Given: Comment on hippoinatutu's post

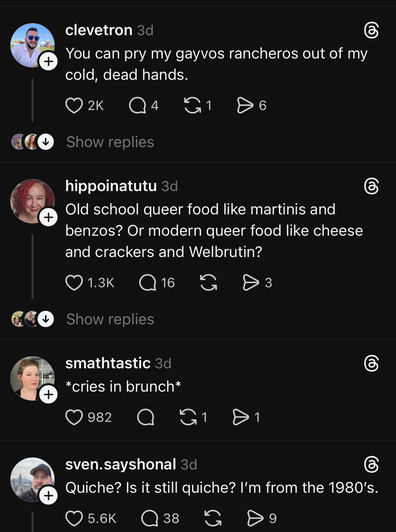Looking at the screenshot, I should click(148, 283).
